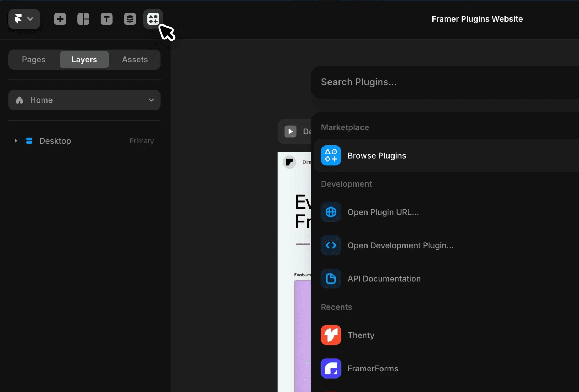This screenshot has height=392, width=579.
Task: Switch to the Pages tab
Action: point(34,60)
